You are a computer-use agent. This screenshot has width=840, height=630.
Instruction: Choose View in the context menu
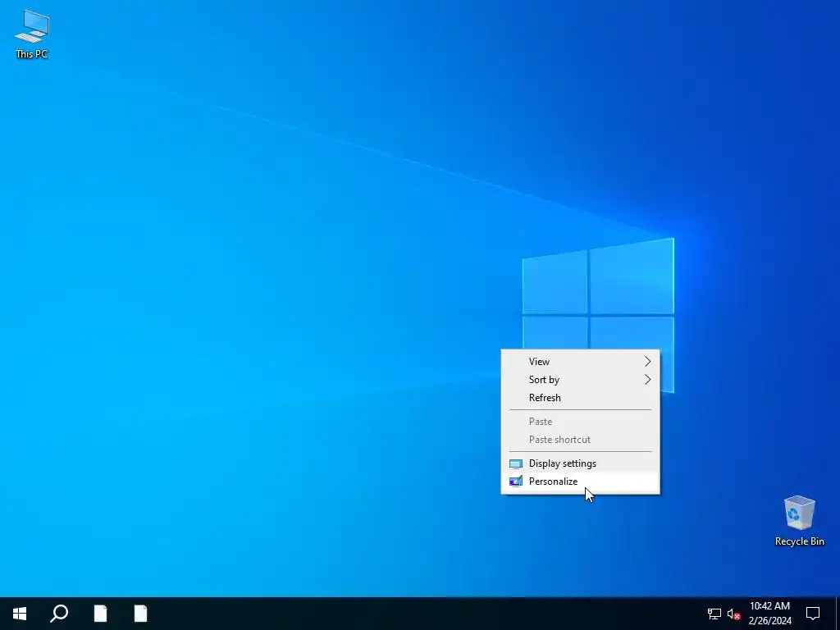[x=580, y=362]
